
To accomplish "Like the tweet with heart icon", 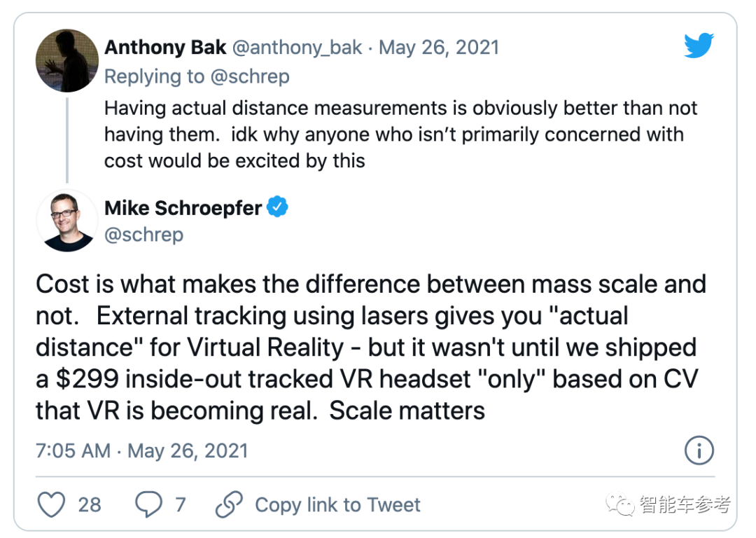I will click(x=51, y=504).
